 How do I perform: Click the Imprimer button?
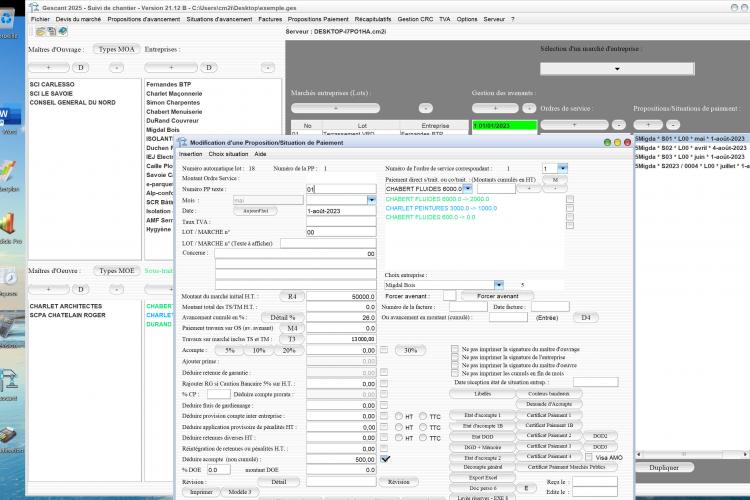click(201, 492)
